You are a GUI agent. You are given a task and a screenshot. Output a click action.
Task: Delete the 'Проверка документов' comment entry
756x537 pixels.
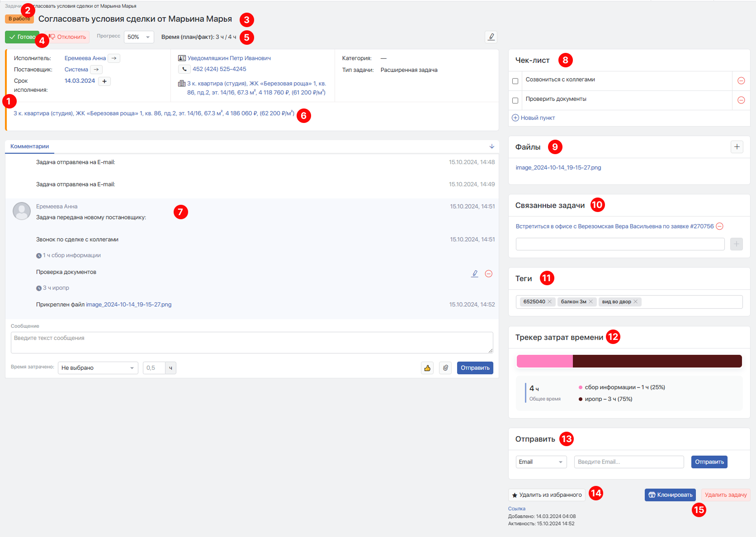(x=489, y=274)
